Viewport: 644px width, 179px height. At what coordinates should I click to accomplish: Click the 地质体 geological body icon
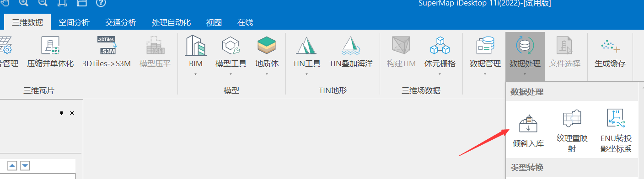tap(267, 46)
